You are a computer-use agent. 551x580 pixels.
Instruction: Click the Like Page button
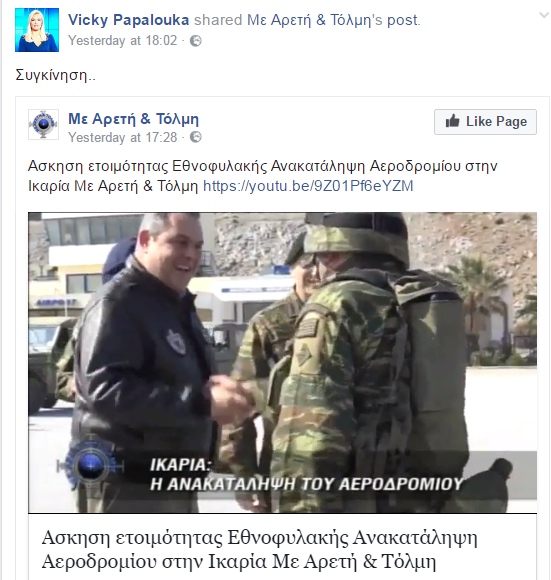point(485,122)
